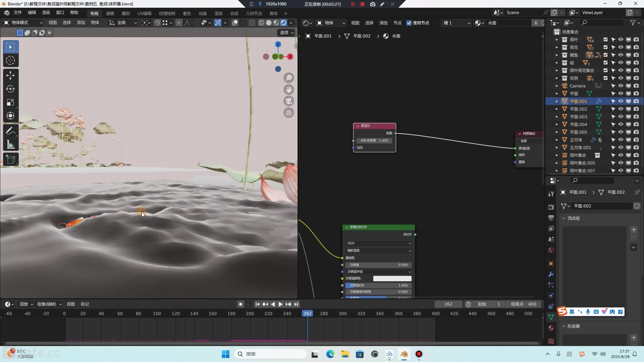Open the Modifiers wrench properties tab
This screenshot has width=644, height=362.
click(551, 274)
